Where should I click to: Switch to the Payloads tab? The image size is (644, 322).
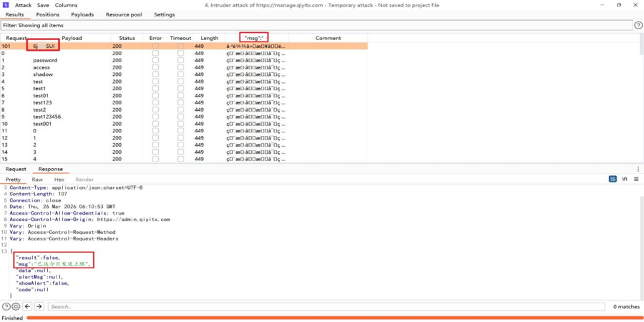point(82,14)
